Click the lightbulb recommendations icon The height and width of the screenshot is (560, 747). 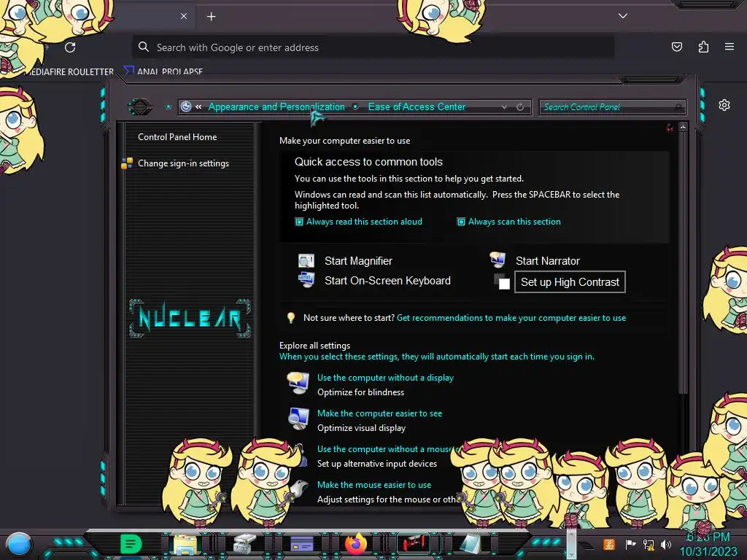pos(291,318)
